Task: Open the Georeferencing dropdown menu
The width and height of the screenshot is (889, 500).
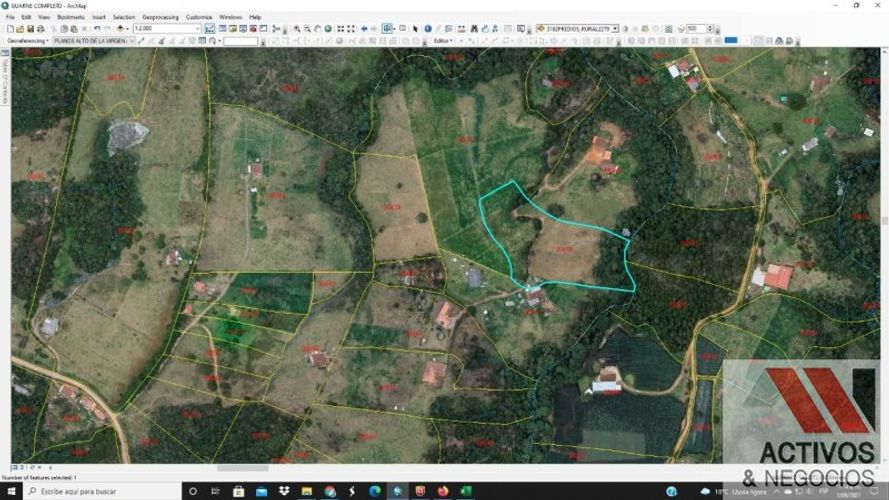Action: coord(27,41)
